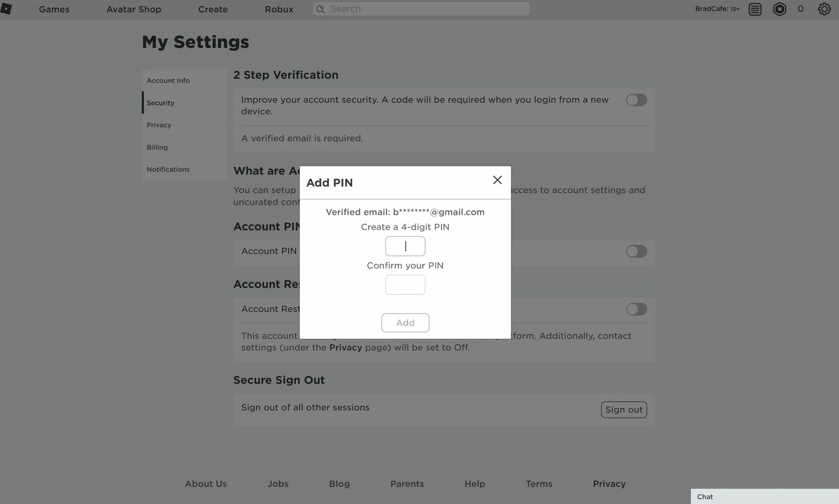Viewport: 839px width, 504px height.
Task: Navigate to the Account Info tab
Action: 168,79
